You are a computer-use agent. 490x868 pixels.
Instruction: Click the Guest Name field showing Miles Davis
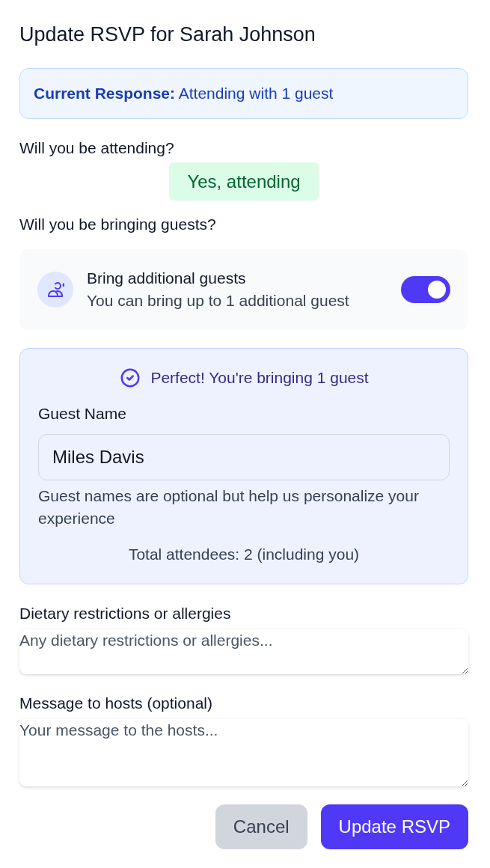[x=244, y=456]
